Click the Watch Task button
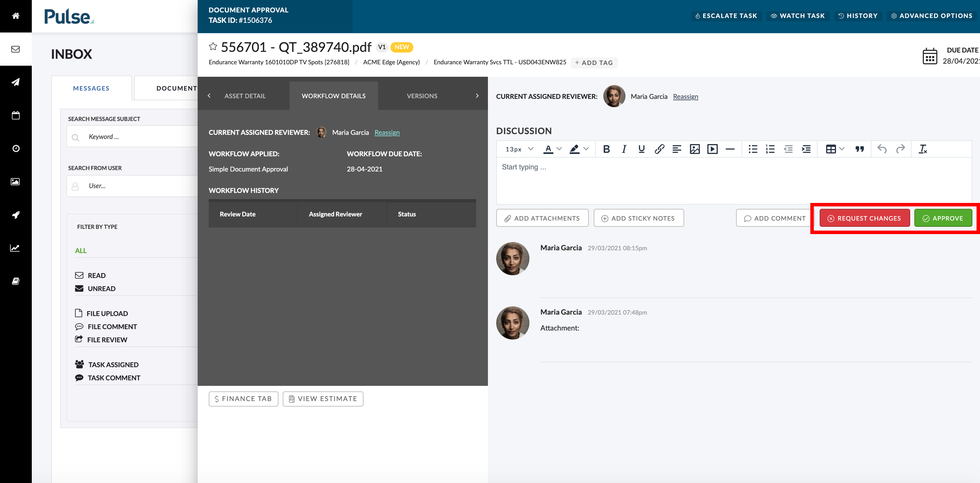The image size is (980, 483). click(798, 16)
